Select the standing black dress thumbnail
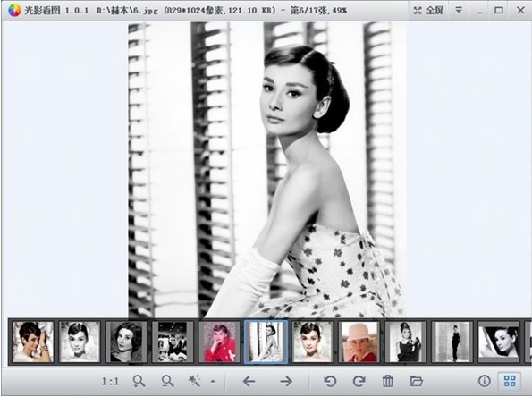532x397 pixels. point(452,342)
